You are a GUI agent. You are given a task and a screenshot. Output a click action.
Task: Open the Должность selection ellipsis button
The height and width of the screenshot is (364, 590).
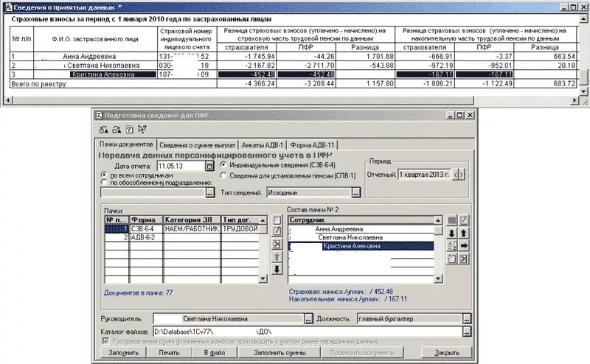467,318
